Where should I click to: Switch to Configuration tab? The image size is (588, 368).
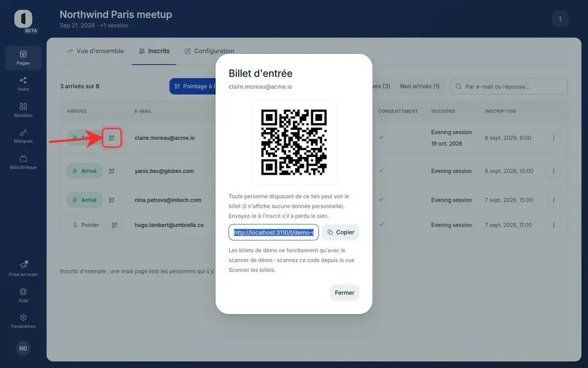209,51
